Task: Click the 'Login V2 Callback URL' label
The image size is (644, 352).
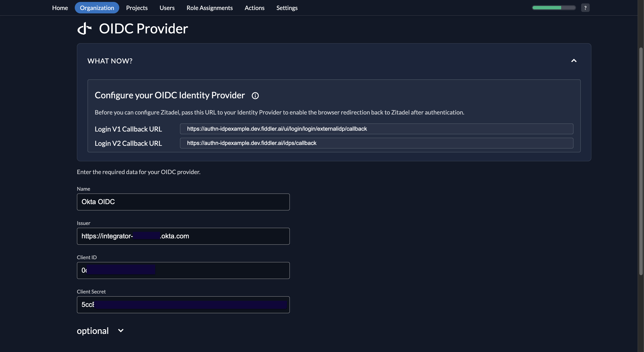Action: (128, 143)
